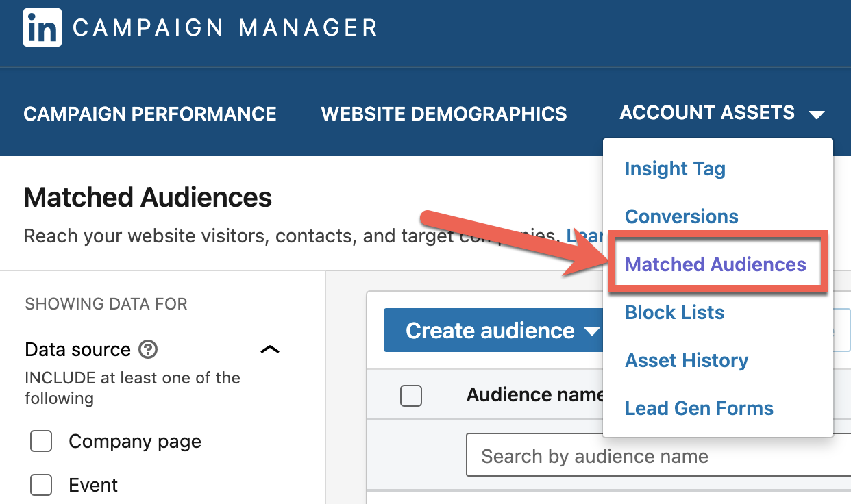
Task: Click the Data source help question icon
Action: [148, 350]
